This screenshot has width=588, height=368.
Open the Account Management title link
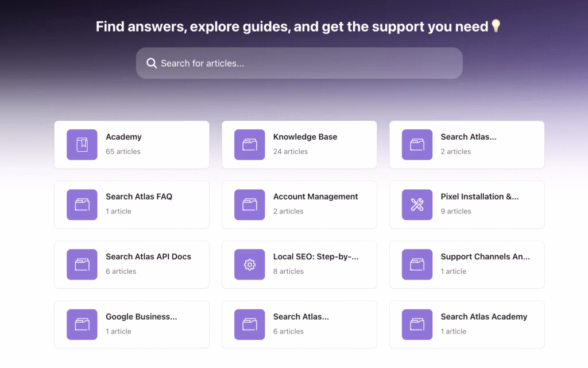[315, 197]
